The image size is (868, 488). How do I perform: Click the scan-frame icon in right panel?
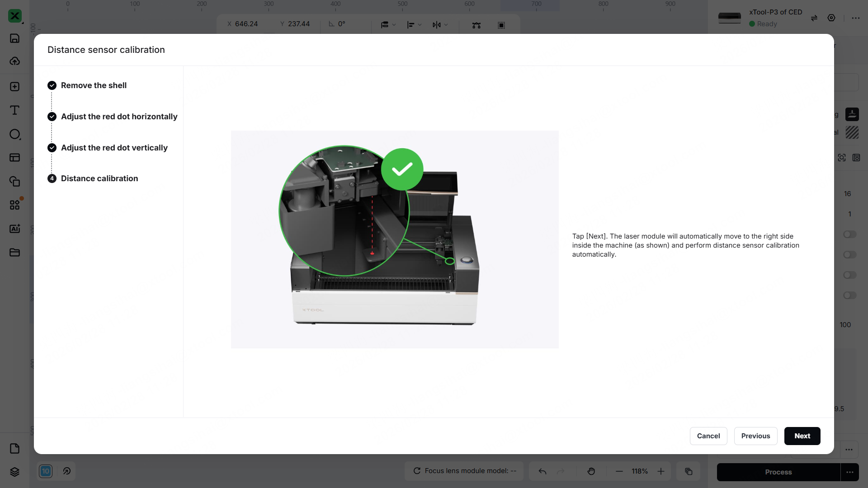point(842,158)
